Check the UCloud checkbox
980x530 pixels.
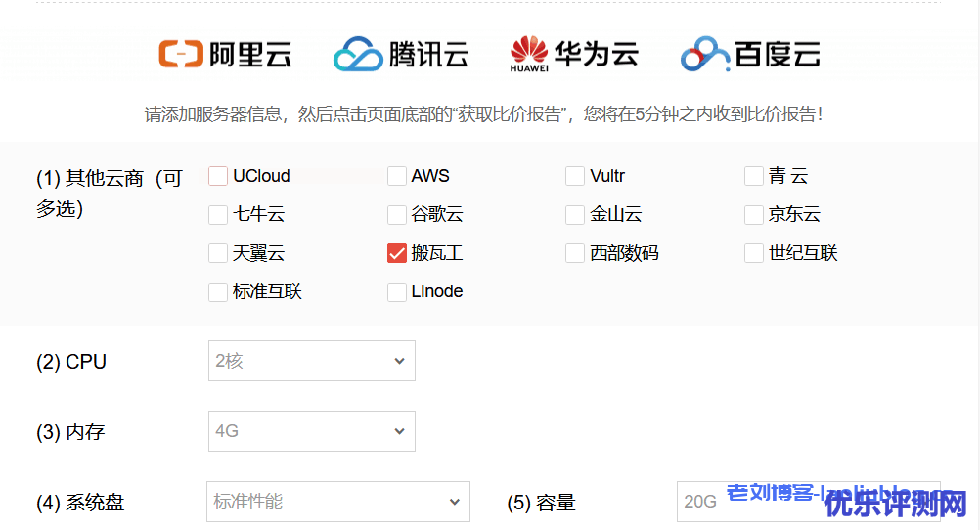pos(218,176)
